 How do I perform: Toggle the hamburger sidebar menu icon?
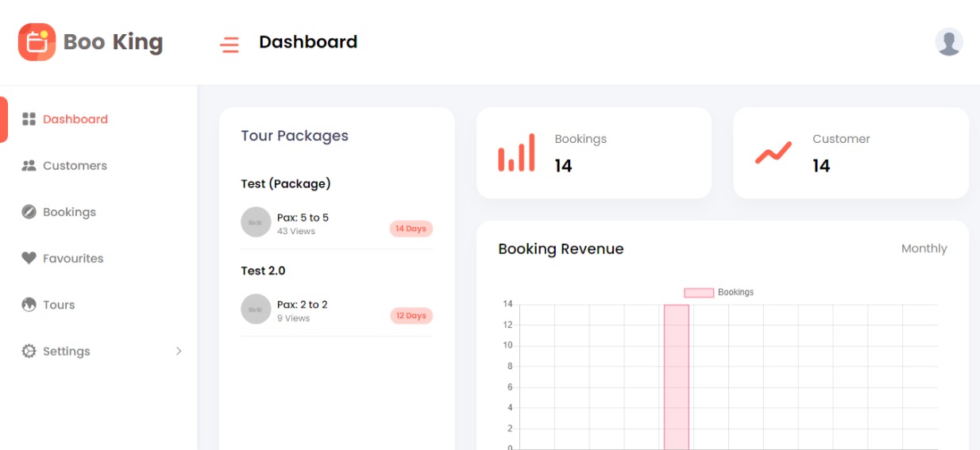point(230,44)
